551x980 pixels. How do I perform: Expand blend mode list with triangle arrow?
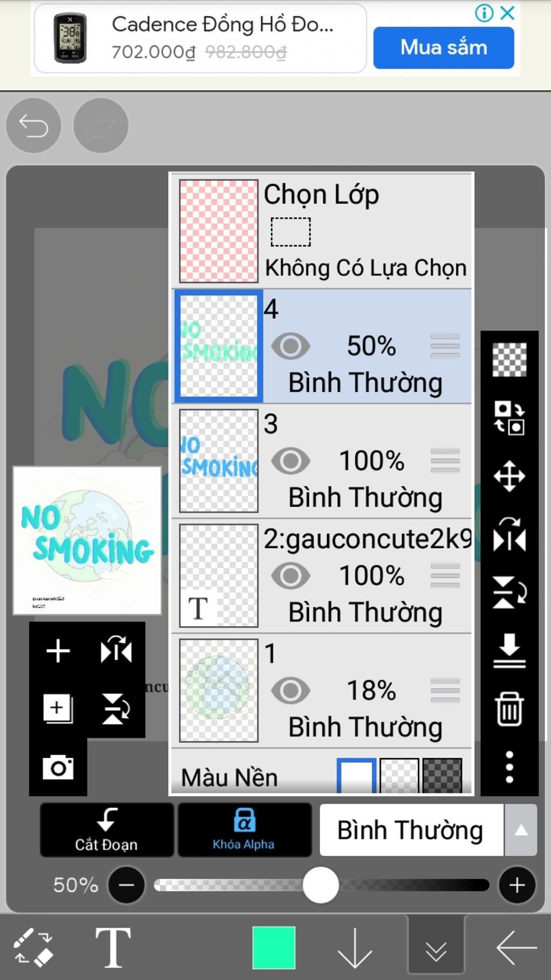coord(521,830)
